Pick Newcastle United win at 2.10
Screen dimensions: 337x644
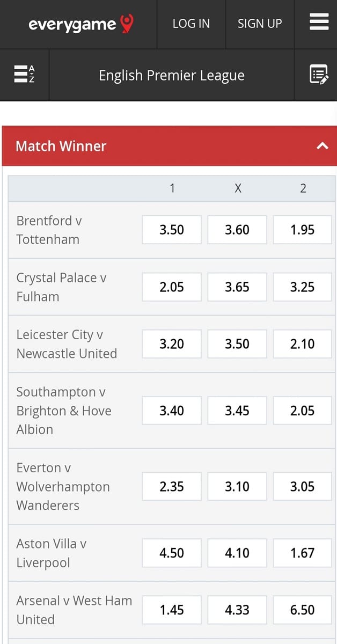click(x=302, y=344)
